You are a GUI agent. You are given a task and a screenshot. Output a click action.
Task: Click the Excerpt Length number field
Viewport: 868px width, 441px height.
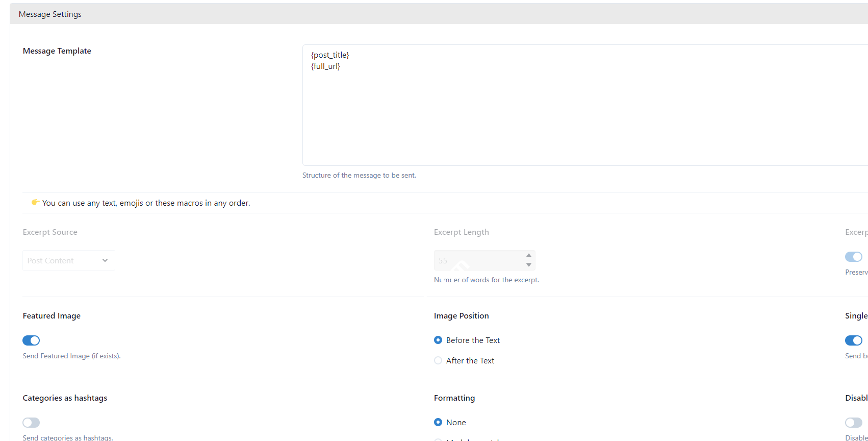478,260
